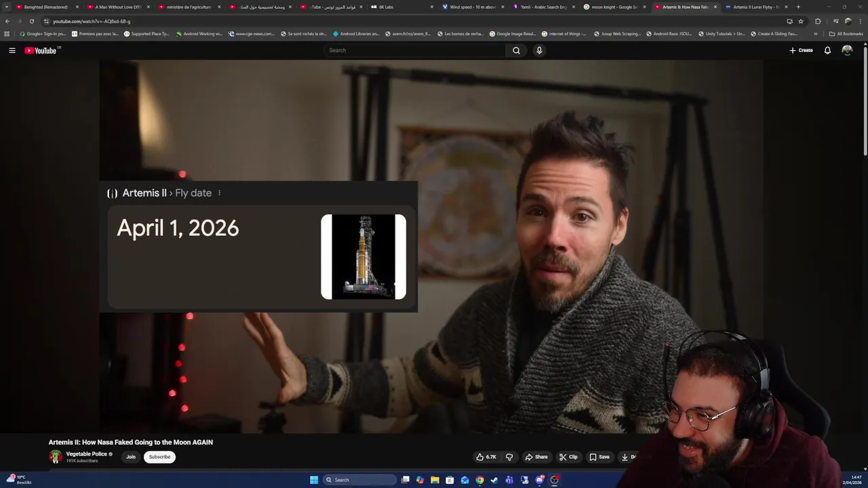The height and width of the screenshot is (488, 868).
Task: Open the Chrome three-dot menu
Action: click(x=861, y=21)
